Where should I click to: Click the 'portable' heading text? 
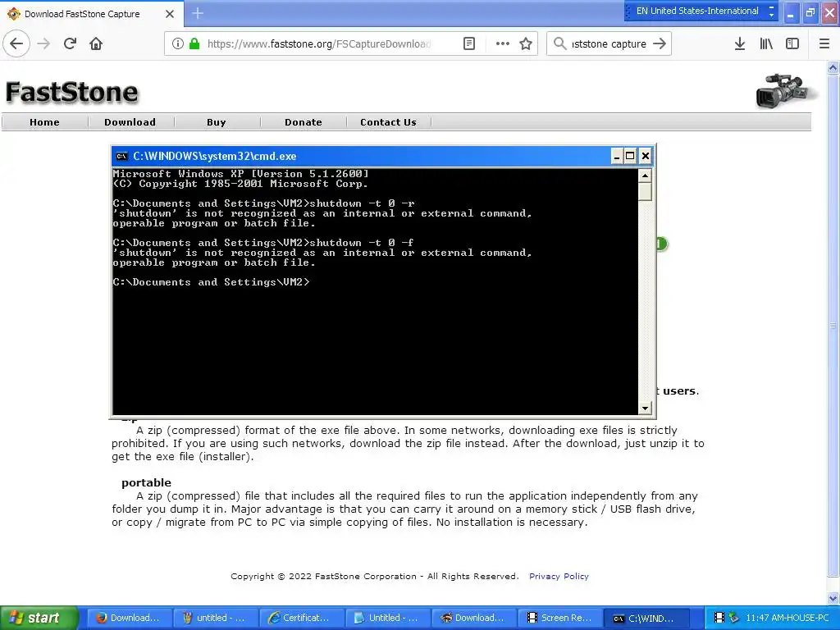pos(146,482)
